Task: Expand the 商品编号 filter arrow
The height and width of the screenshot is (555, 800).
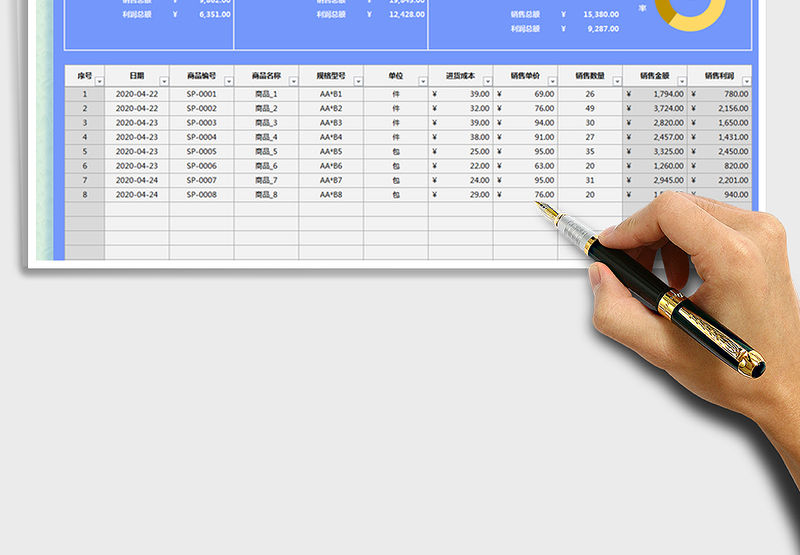Action: 228,82
